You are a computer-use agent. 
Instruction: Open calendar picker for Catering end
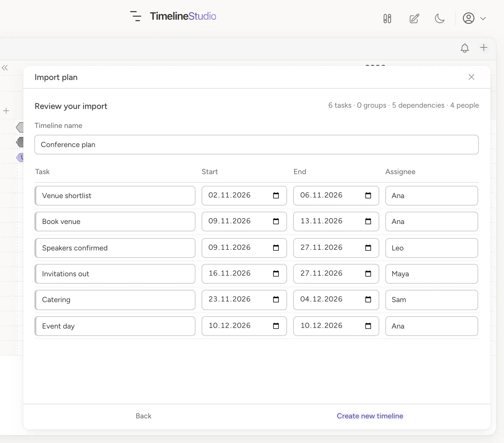(368, 299)
